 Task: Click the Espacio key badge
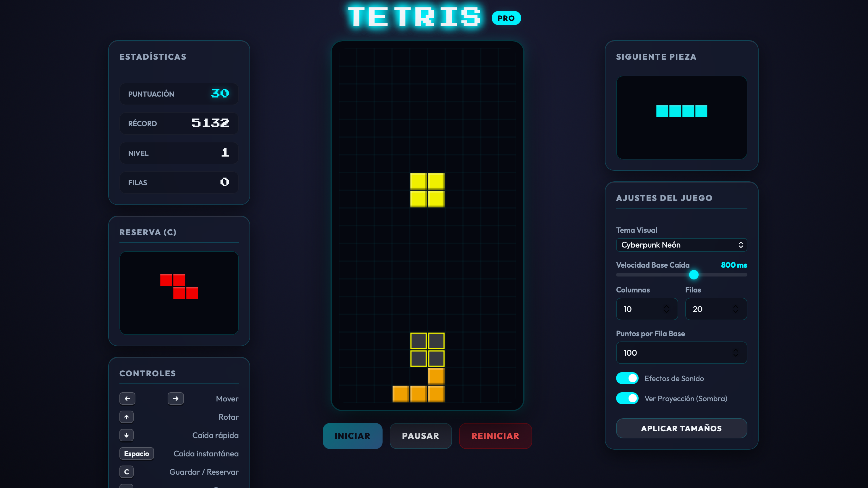click(137, 454)
